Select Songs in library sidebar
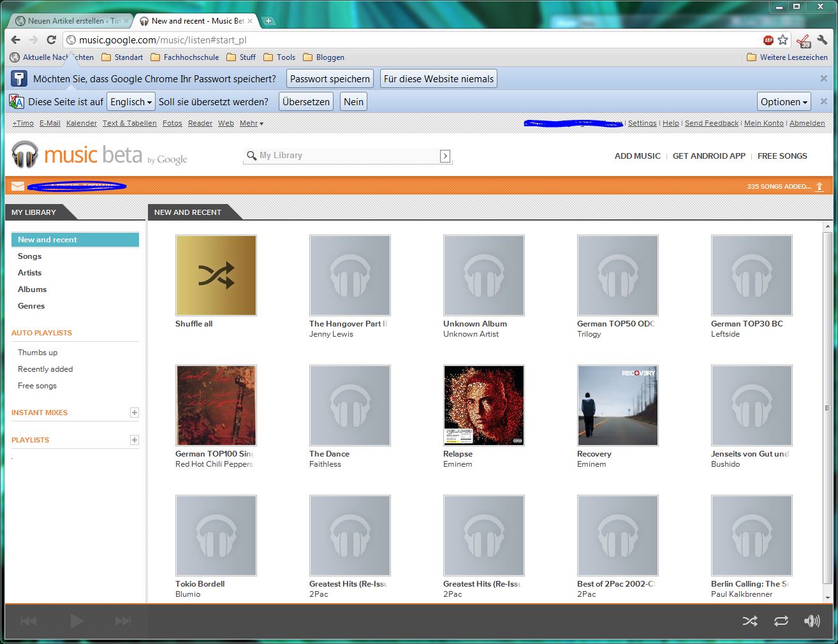 (x=29, y=256)
